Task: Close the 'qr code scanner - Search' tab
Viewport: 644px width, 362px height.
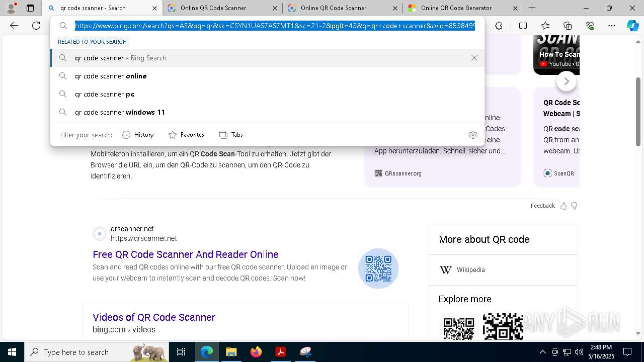Action: tap(155, 8)
